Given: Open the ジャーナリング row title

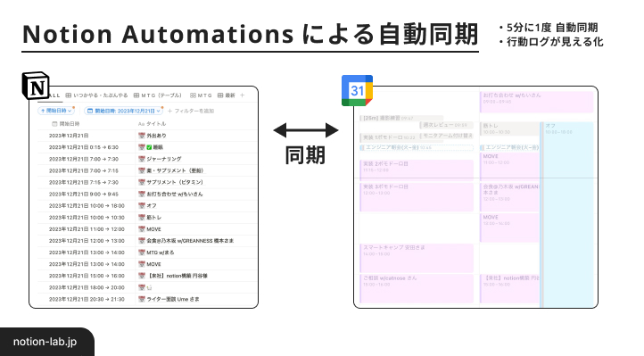Looking at the screenshot, I should (x=164, y=159).
